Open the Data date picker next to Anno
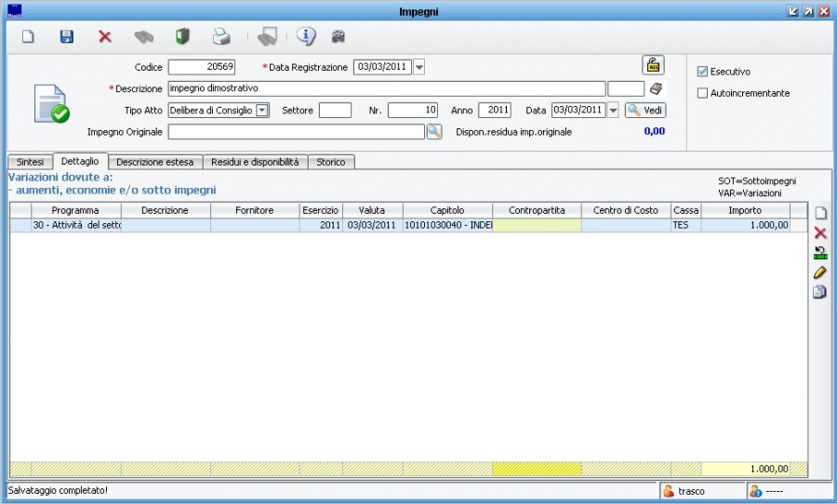The image size is (837, 504). (613, 111)
